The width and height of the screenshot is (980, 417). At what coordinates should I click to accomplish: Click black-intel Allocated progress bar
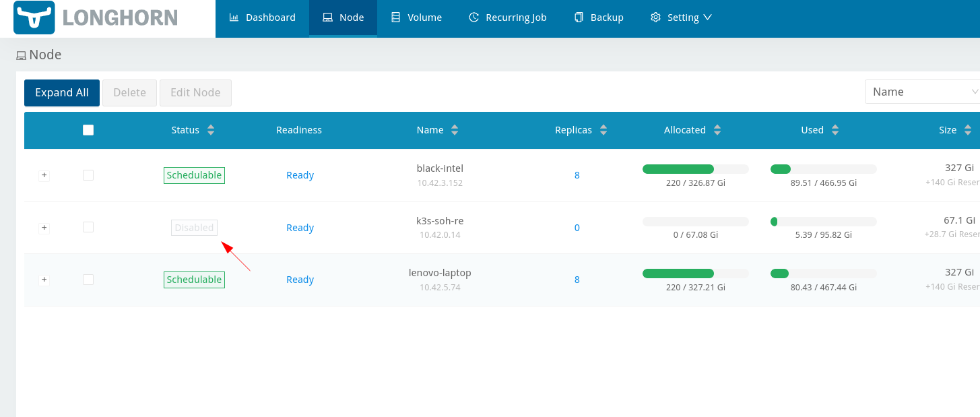click(696, 169)
